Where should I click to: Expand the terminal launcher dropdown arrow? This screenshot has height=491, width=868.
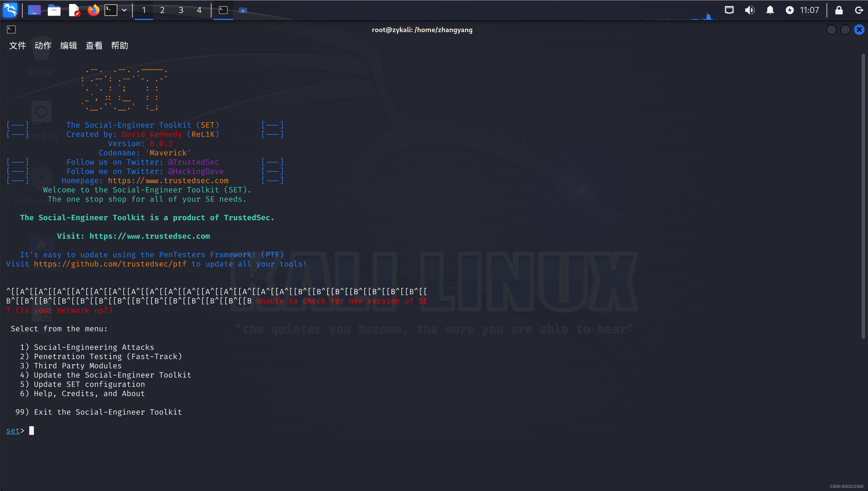[x=124, y=10]
